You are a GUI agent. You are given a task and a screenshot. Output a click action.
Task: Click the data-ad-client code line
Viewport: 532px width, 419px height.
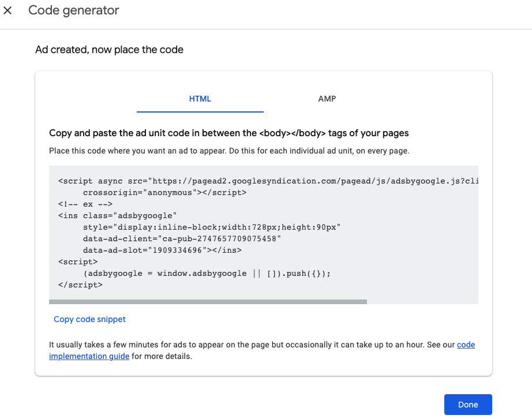click(182, 239)
